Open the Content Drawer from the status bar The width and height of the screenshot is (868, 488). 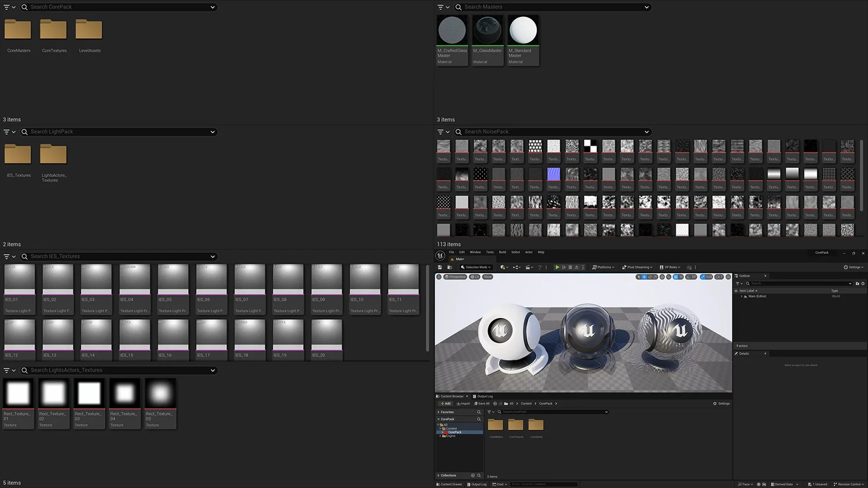point(449,484)
